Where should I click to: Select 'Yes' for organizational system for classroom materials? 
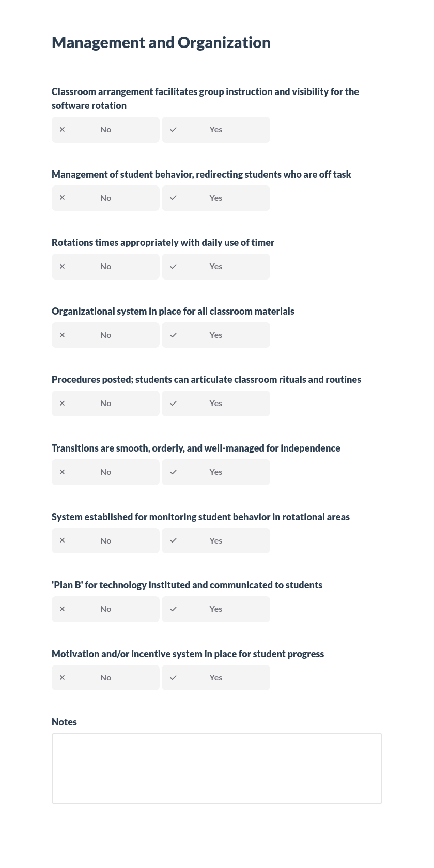215,335
